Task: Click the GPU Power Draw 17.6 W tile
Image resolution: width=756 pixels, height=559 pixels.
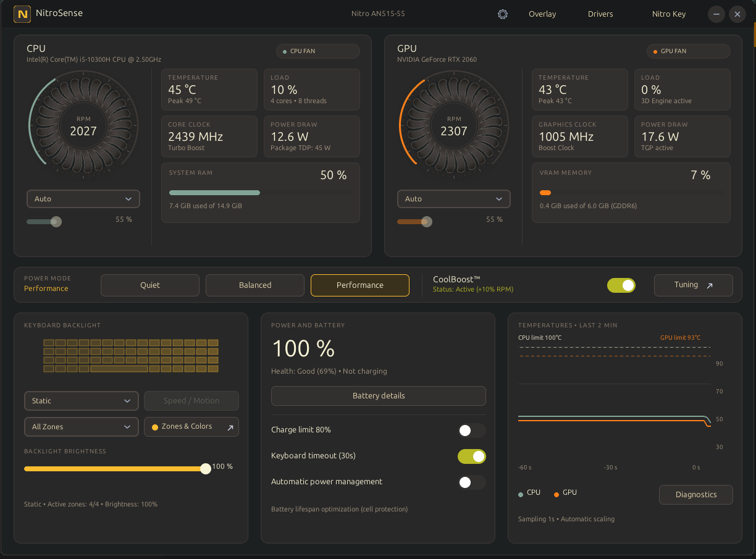Action: 682,137
